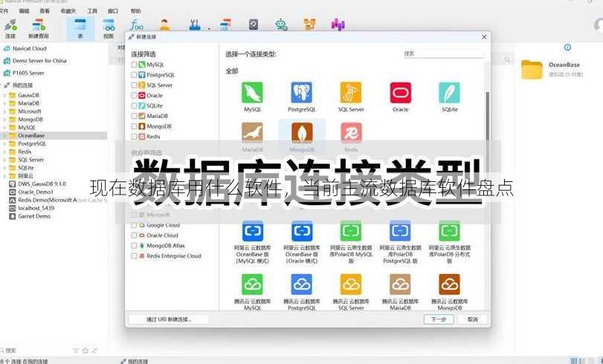This screenshot has height=364, width=603.
Task: Click the 下一步 (Next) button
Action: [439, 319]
